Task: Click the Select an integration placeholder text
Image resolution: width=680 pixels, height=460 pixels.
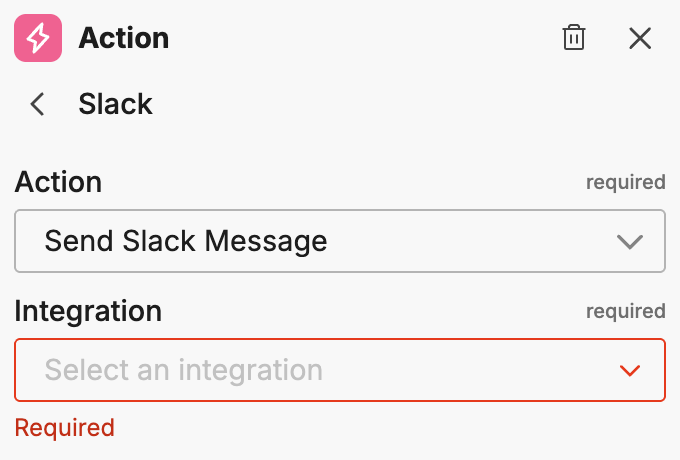Action: click(183, 370)
